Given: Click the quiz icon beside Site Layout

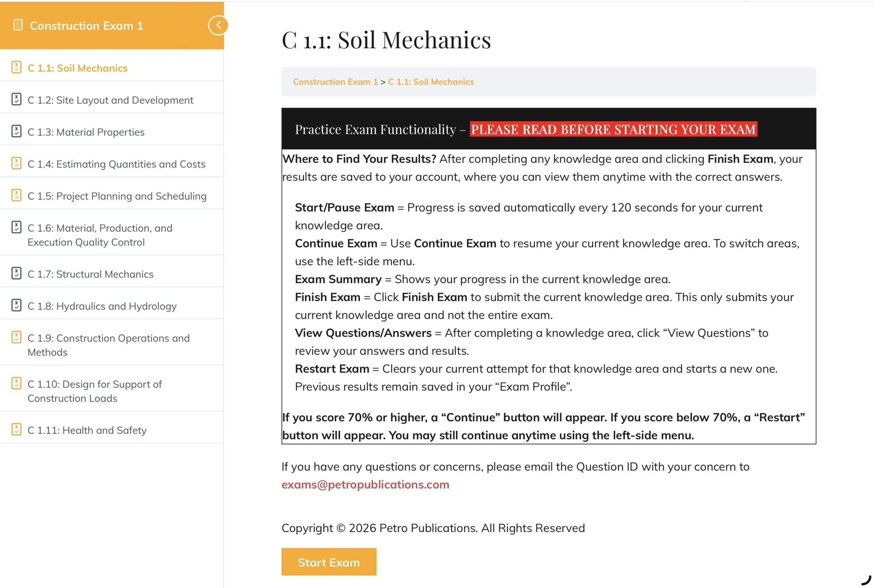Looking at the screenshot, I should pos(16,99).
